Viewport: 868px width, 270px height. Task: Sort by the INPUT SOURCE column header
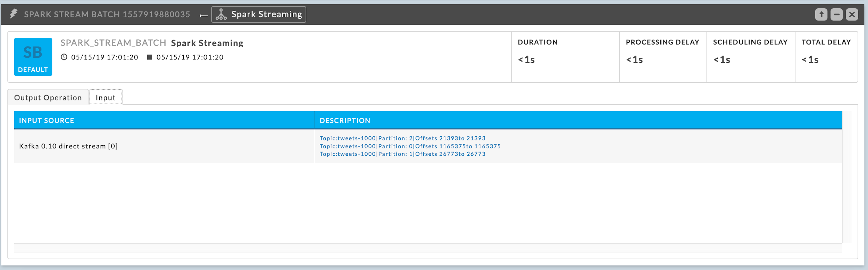click(47, 121)
